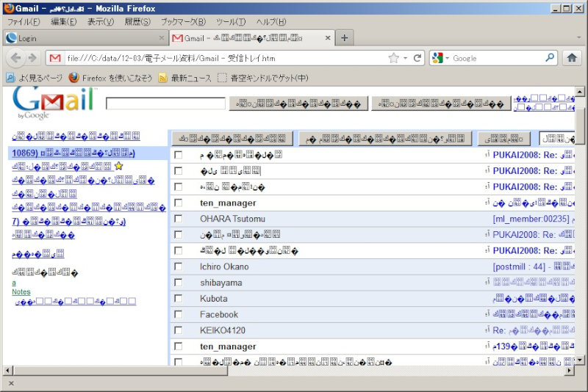Bookmark this page with the star icon
Viewport: 588px width, 392px height.
coord(393,58)
